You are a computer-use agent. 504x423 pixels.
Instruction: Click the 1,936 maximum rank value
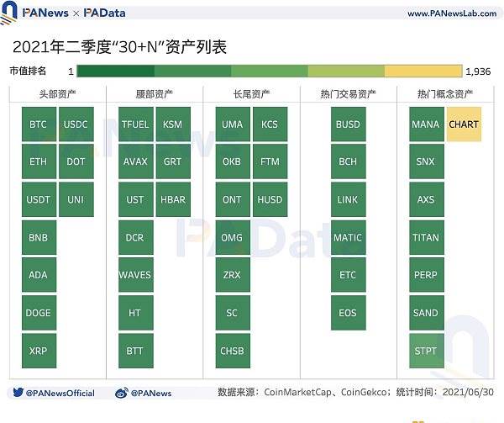(x=478, y=71)
